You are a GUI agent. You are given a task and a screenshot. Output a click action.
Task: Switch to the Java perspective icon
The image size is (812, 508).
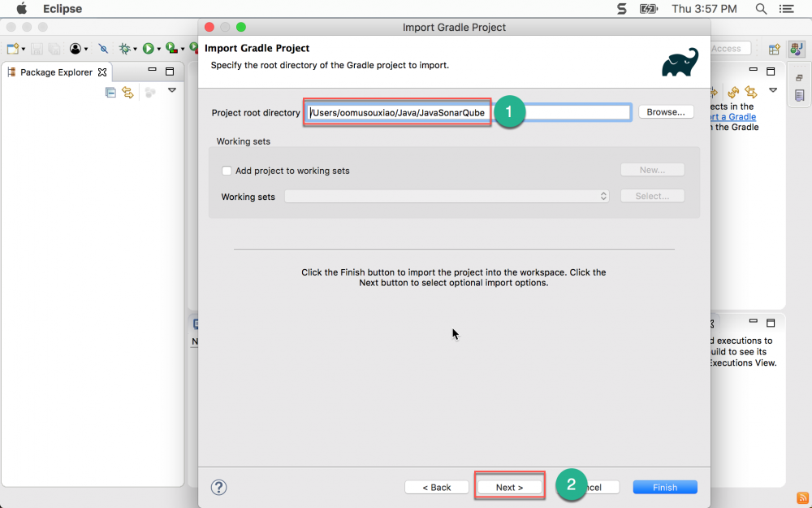coord(796,49)
